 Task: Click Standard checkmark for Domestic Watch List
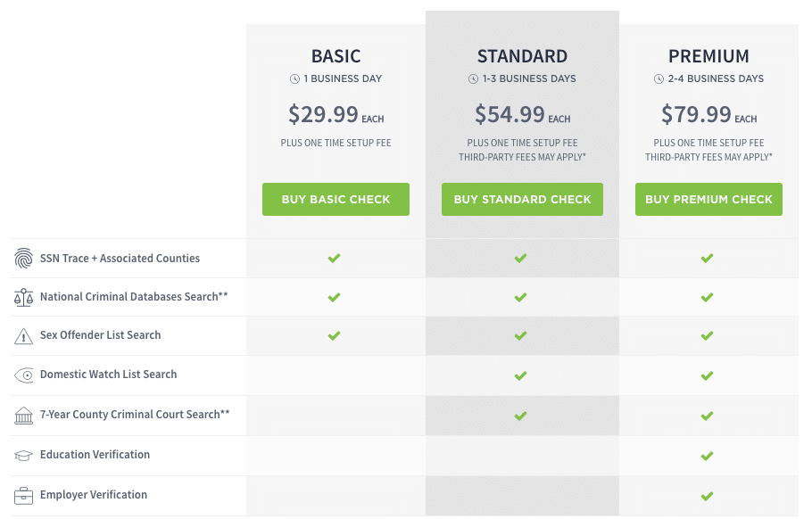(x=521, y=375)
